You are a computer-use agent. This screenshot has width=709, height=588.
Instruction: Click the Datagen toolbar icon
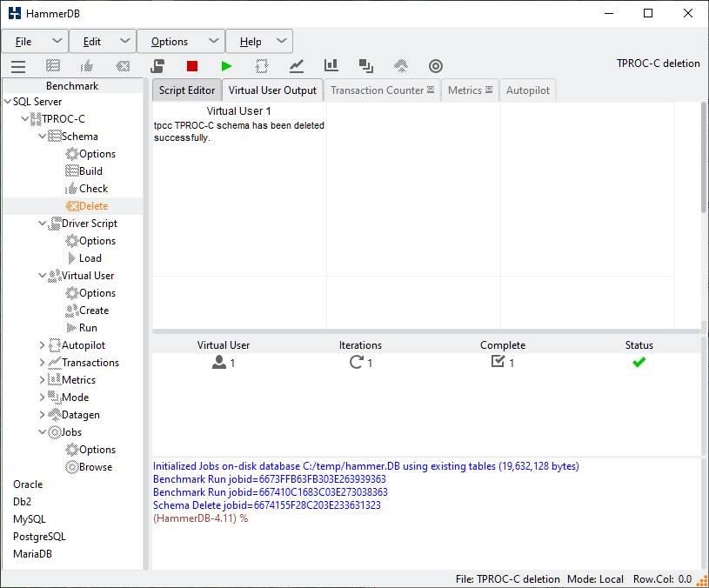click(x=401, y=66)
